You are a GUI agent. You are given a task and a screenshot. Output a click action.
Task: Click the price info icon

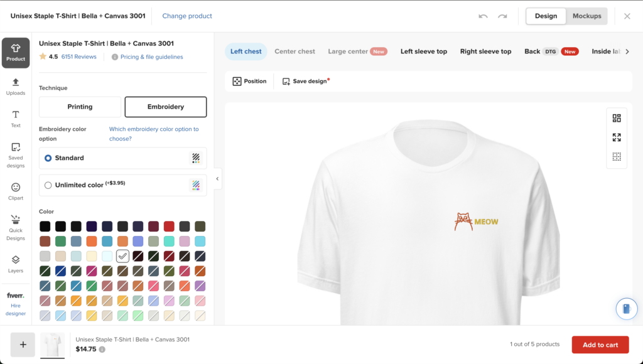(102, 349)
